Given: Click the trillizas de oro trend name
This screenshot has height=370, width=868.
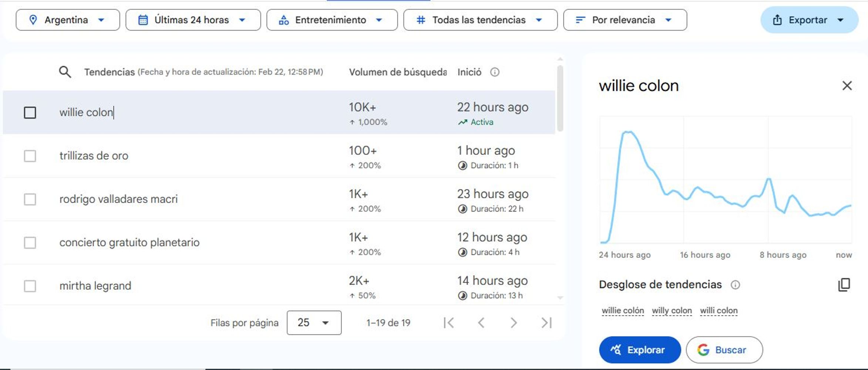Looking at the screenshot, I should click(x=94, y=156).
